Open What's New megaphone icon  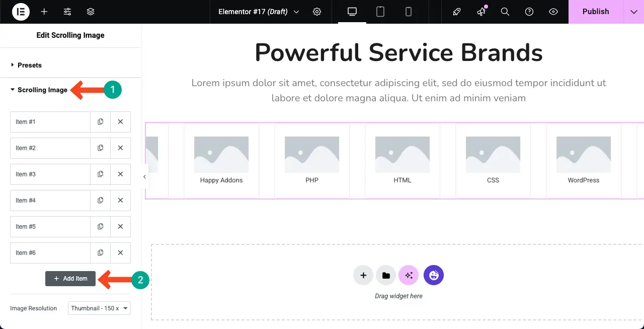point(481,12)
